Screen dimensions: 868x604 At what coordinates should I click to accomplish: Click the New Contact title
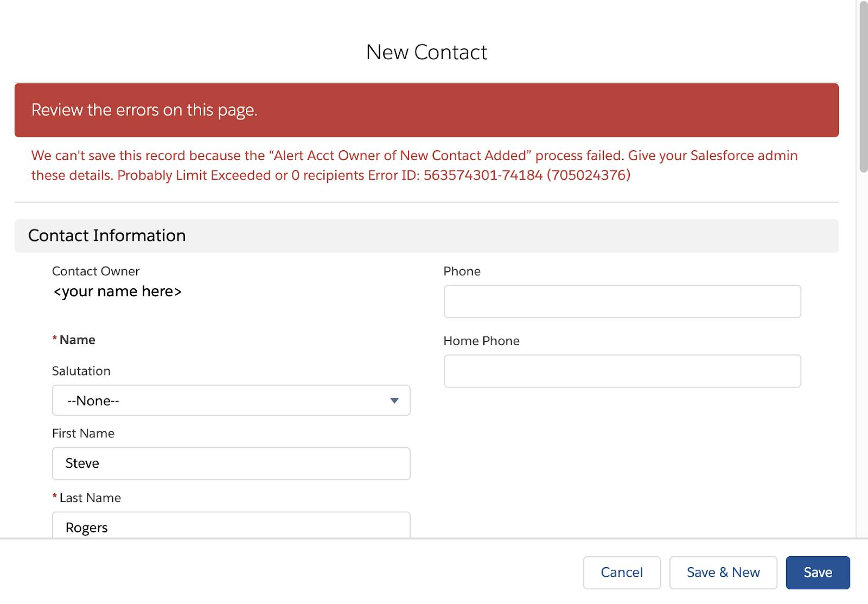[426, 52]
